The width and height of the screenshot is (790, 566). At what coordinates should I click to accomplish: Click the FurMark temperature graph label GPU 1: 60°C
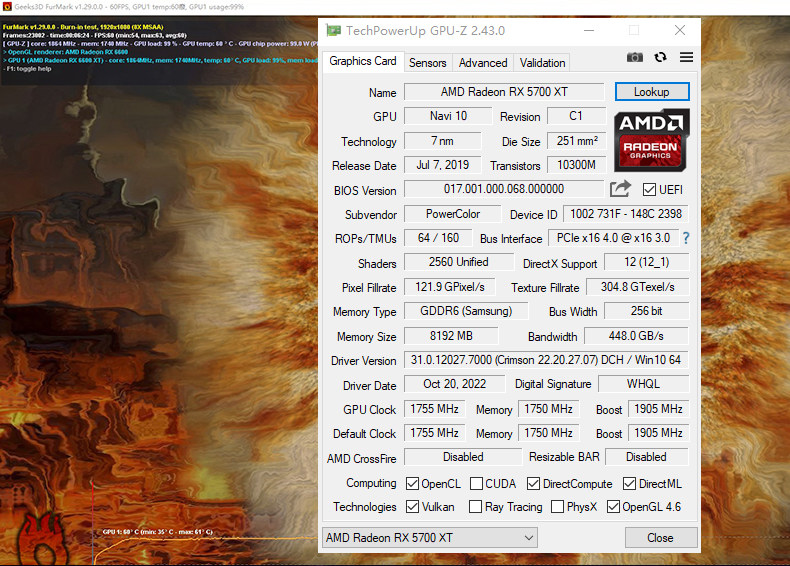[x=158, y=532]
